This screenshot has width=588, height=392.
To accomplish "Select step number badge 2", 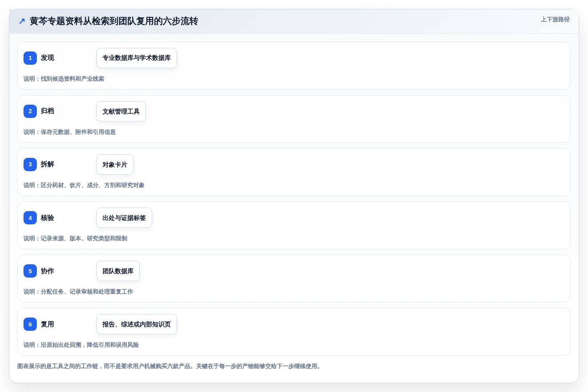I will point(30,111).
